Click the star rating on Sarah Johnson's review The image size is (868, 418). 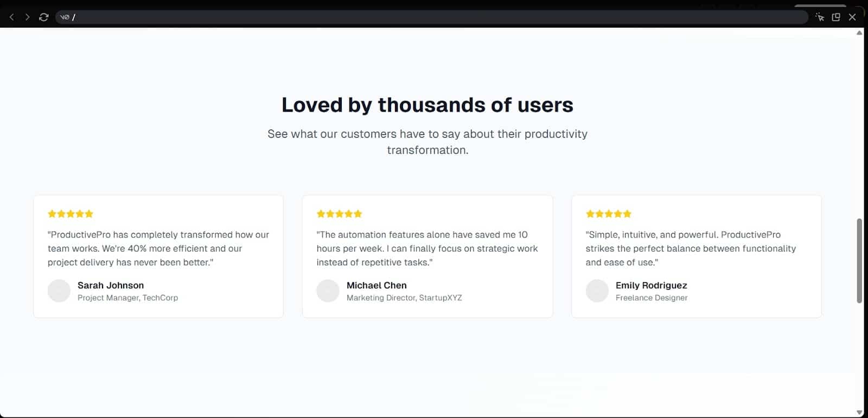tap(71, 214)
